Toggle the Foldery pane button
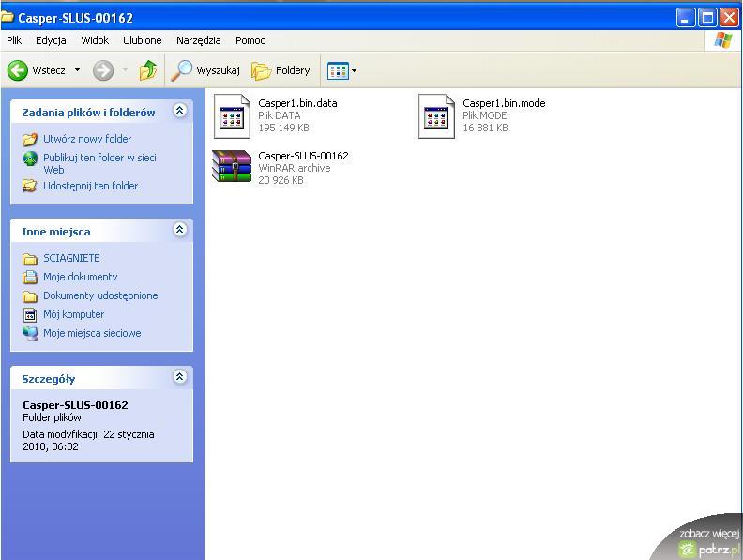 [x=281, y=70]
